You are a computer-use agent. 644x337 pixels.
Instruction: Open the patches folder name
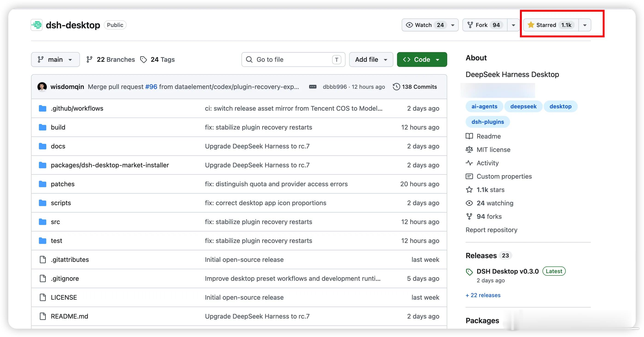pos(63,184)
